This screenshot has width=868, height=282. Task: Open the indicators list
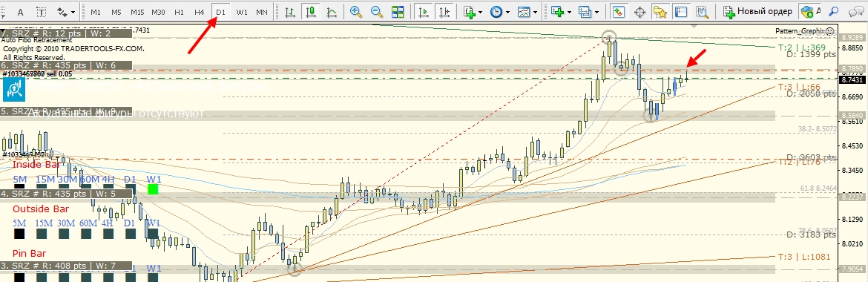[x=470, y=11]
